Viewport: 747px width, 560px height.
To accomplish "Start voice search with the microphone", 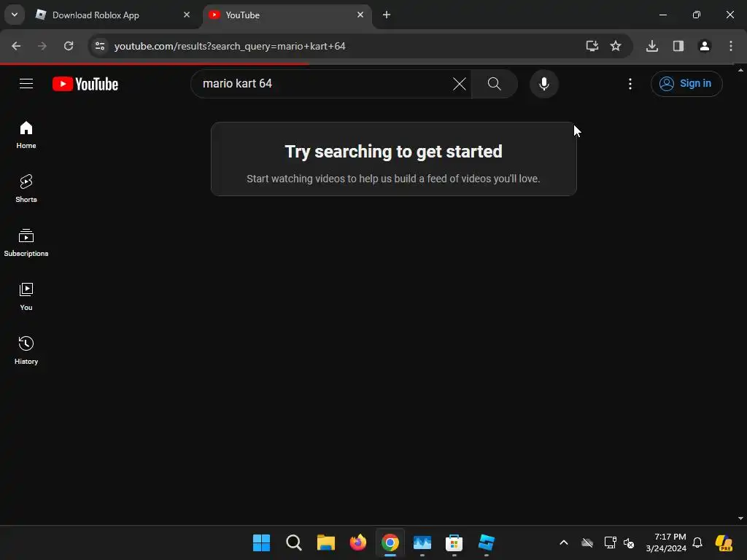I will [x=543, y=84].
